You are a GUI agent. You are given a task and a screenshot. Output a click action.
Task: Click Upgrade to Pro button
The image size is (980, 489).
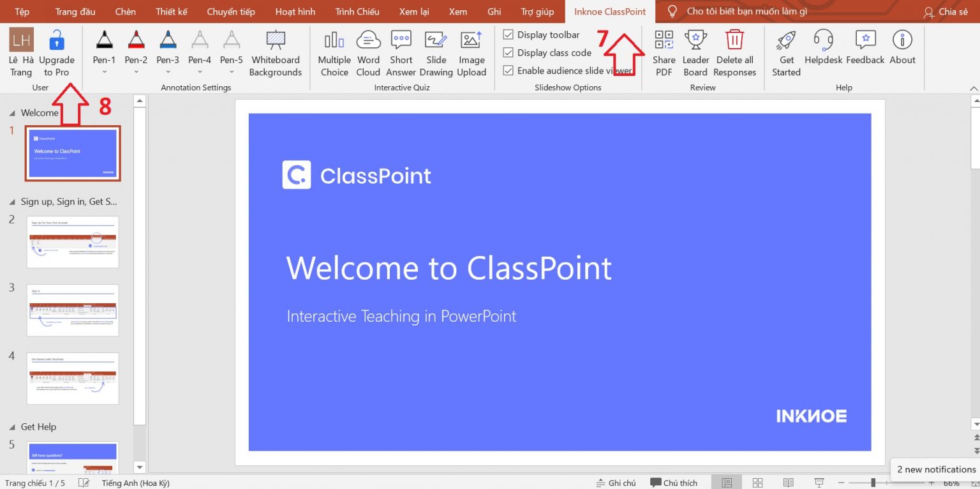pos(57,54)
